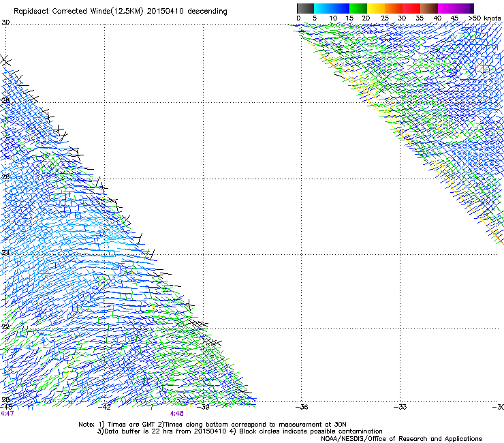This screenshot has height=443, width=504.
Task: Click the purple swath time '4:47'
Action: tap(7, 414)
